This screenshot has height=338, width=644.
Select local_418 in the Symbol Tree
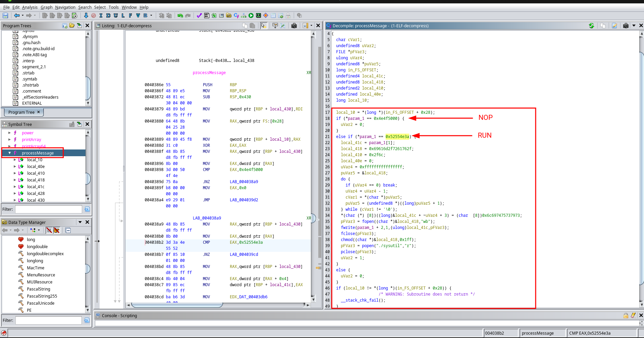(x=36, y=180)
